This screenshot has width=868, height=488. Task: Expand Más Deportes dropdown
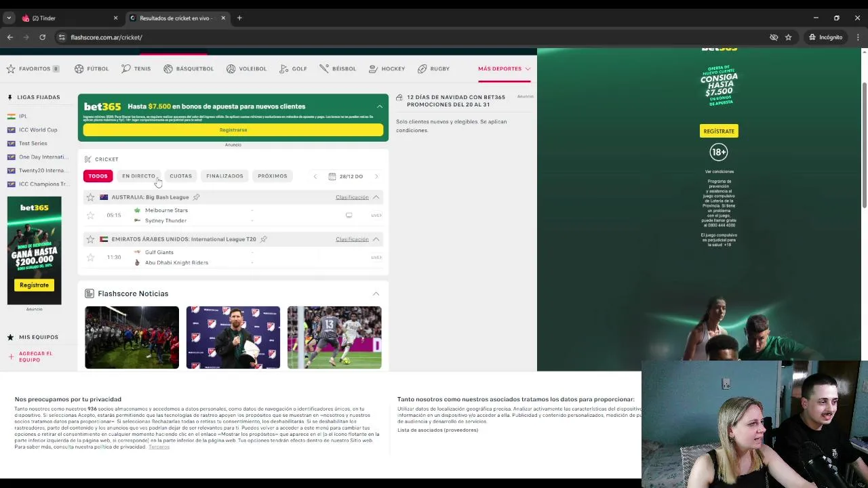click(x=504, y=68)
